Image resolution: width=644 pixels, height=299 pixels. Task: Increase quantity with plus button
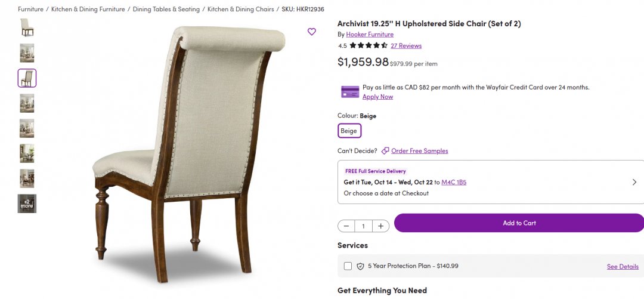pyautogui.click(x=380, y=226)
